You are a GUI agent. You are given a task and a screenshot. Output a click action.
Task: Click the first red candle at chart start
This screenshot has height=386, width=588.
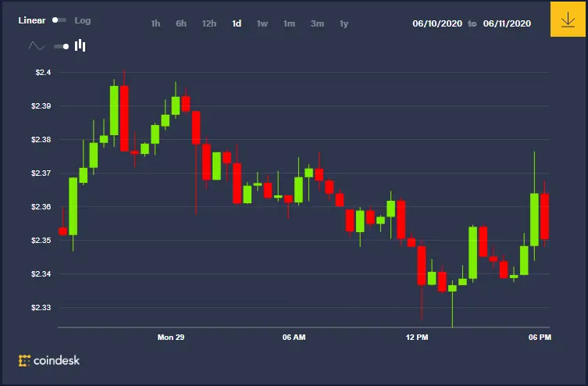click(x=63, y=231)
